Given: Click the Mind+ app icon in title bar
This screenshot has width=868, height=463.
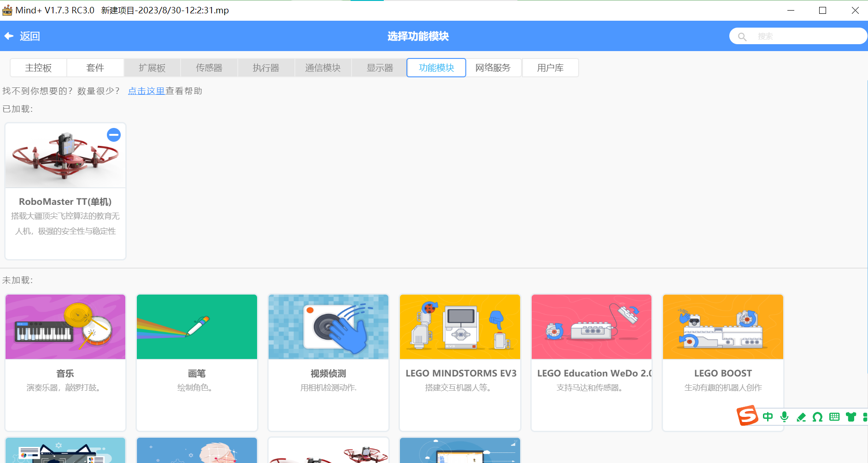Looking at the screenshot, I should click(x=7, y=10).
